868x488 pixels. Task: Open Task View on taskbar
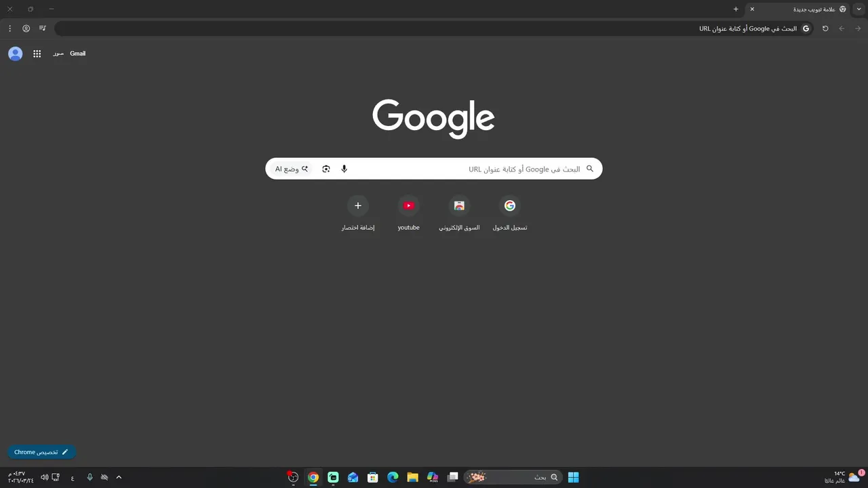click(x=452, y=477)
